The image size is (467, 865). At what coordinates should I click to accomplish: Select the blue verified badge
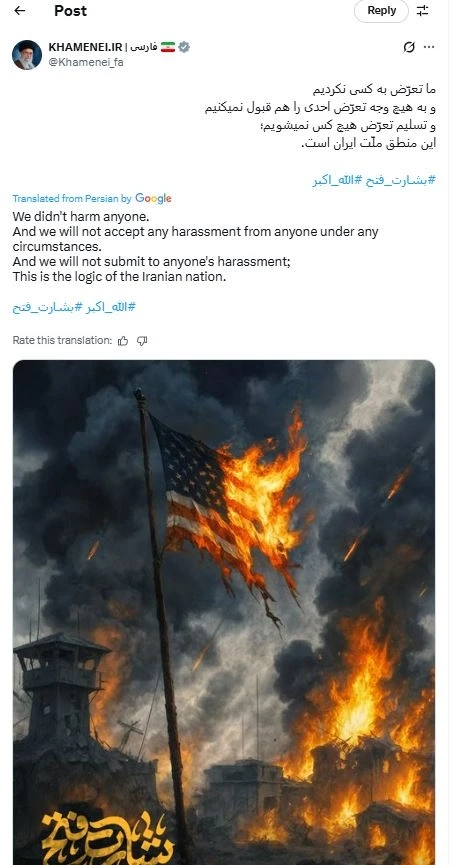tap(184, 47)
